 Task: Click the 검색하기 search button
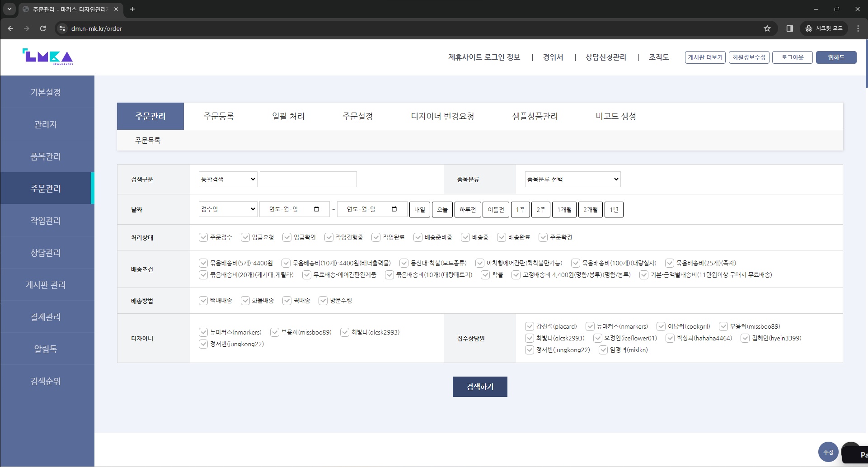(x=480, y=387)
